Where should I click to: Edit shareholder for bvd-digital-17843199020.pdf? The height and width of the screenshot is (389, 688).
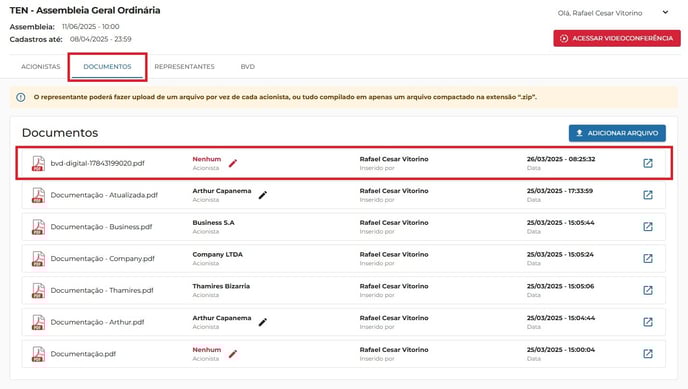(x=233, y=164)
